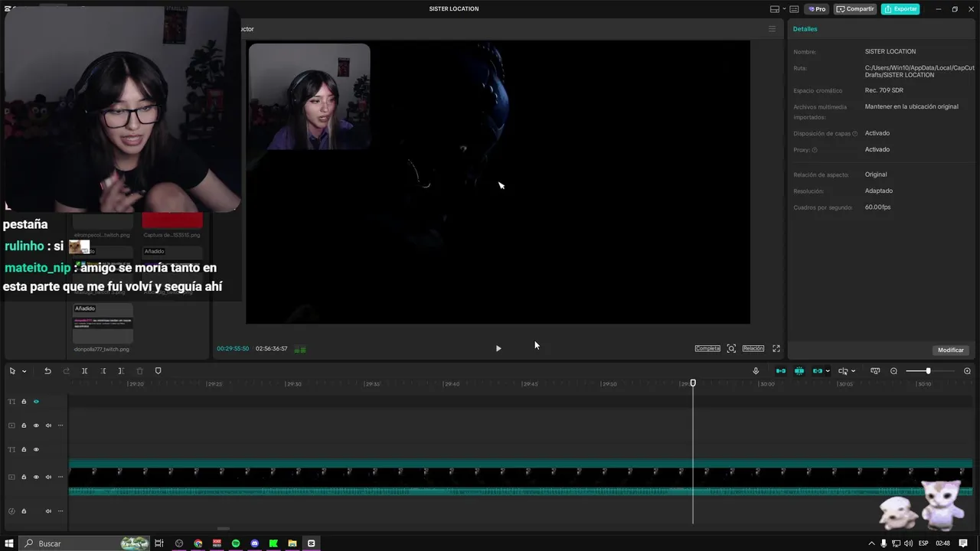The image size is (980, 551).
Task: Split the clip at the playhead
Action: (84, 371)
